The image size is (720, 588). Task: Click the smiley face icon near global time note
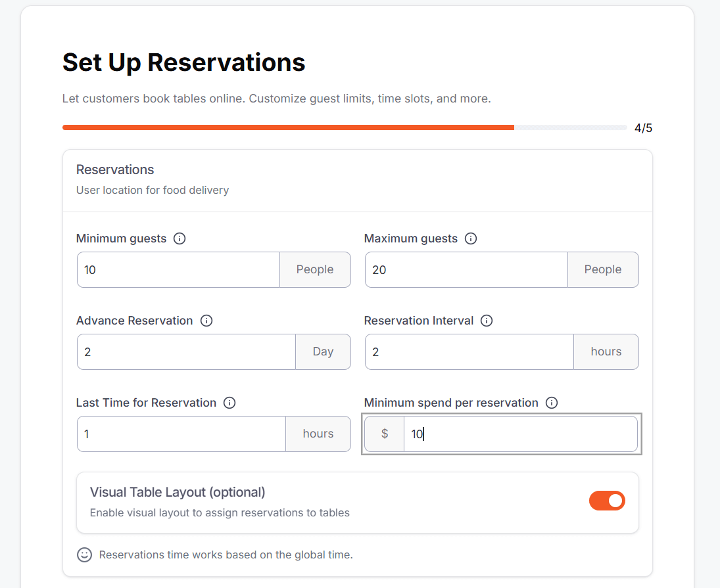(x=84, y=554)
